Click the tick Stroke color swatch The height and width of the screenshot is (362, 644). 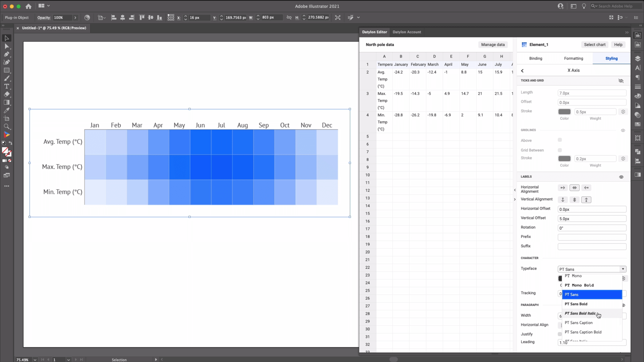(564, 111)
